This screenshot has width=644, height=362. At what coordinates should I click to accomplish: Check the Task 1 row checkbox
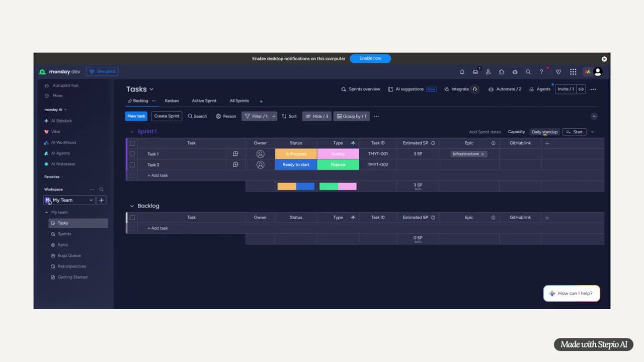[132, 154]
